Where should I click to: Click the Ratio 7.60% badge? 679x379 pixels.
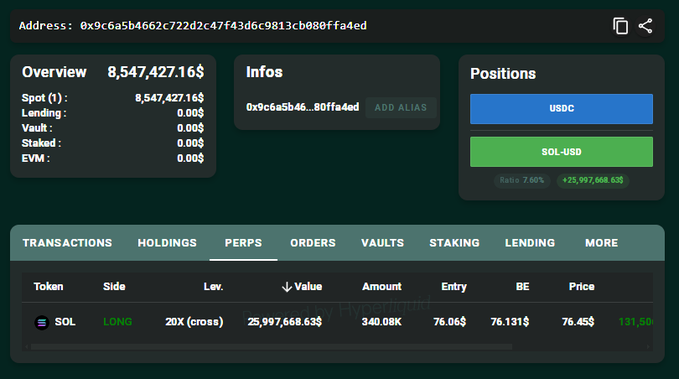click(x=522, y=180)
